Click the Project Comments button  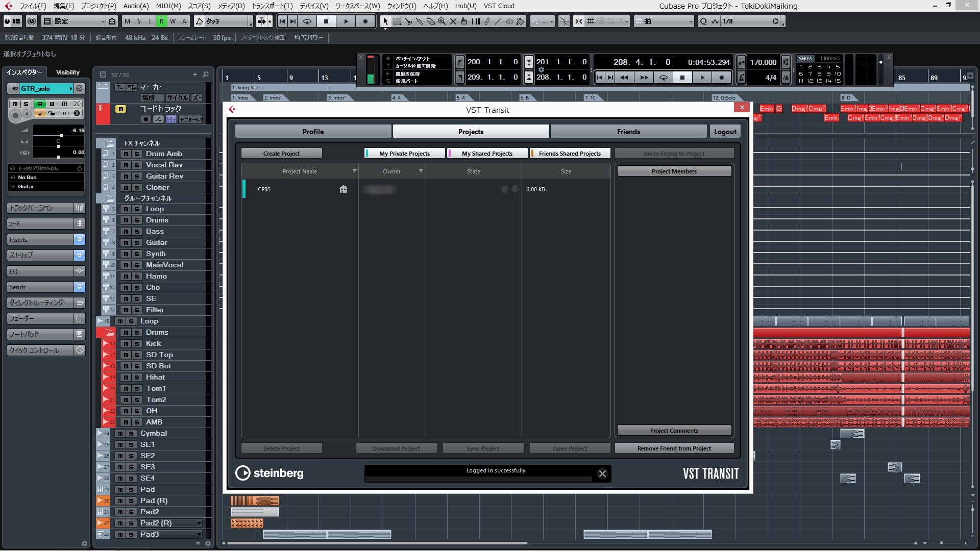674,431
